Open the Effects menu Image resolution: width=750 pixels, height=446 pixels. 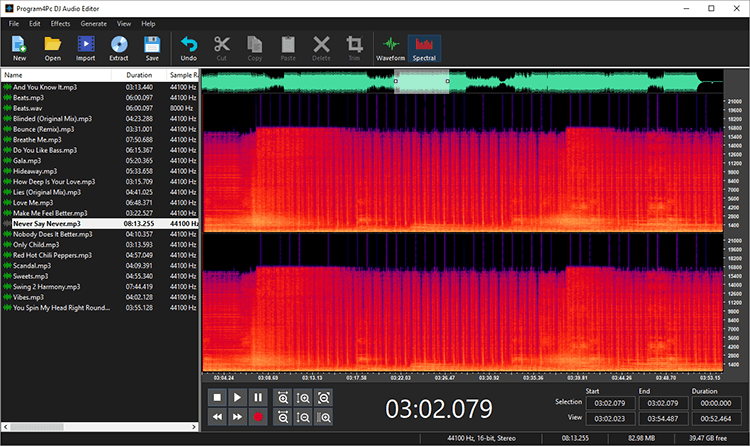pyautogui.click(x=61, y=23)
